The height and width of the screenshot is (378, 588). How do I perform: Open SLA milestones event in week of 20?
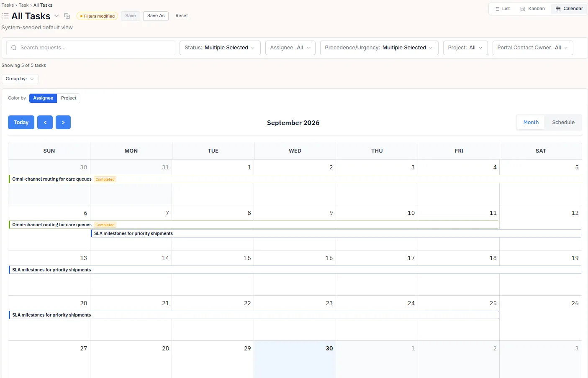point(254,315)
